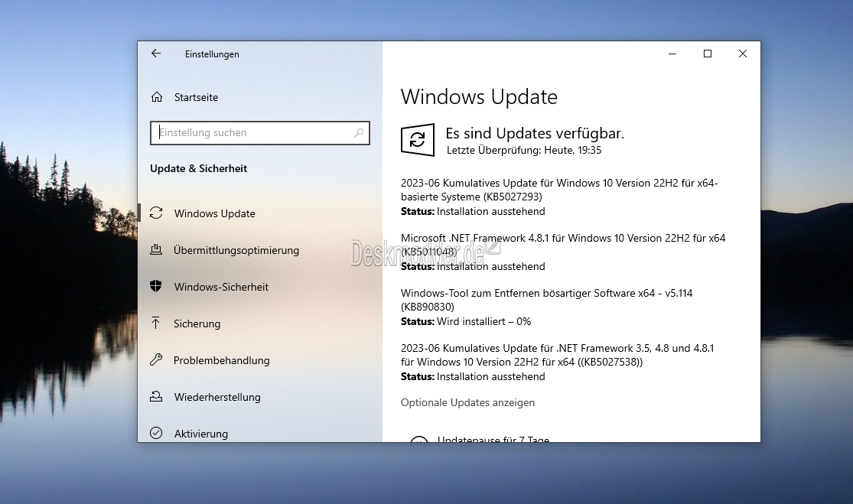Click the Windows-Sicherheit shield icon
The image size is (853, 504).
[x=156, y=286]
